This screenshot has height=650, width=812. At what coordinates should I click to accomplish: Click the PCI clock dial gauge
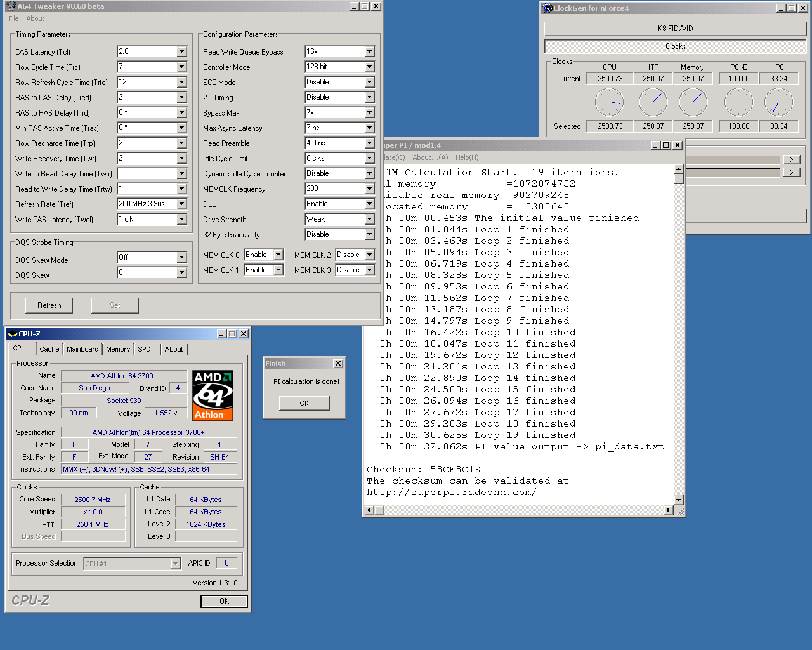point(778,102)
